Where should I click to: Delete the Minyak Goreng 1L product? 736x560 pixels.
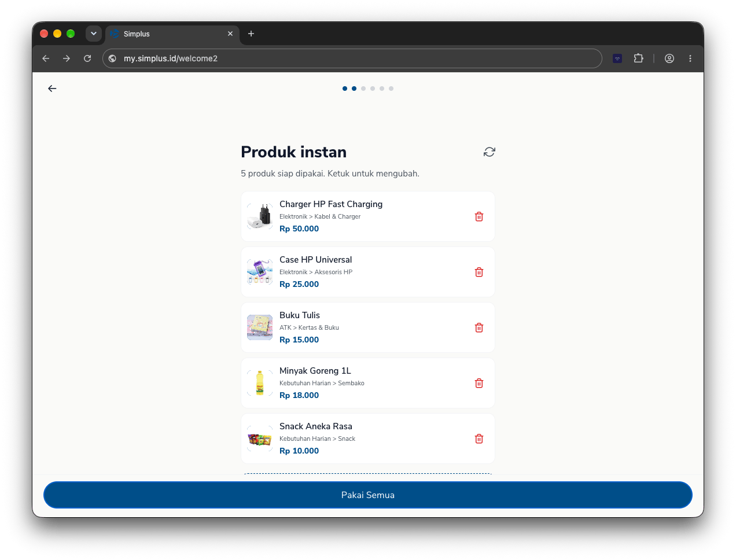479,383
